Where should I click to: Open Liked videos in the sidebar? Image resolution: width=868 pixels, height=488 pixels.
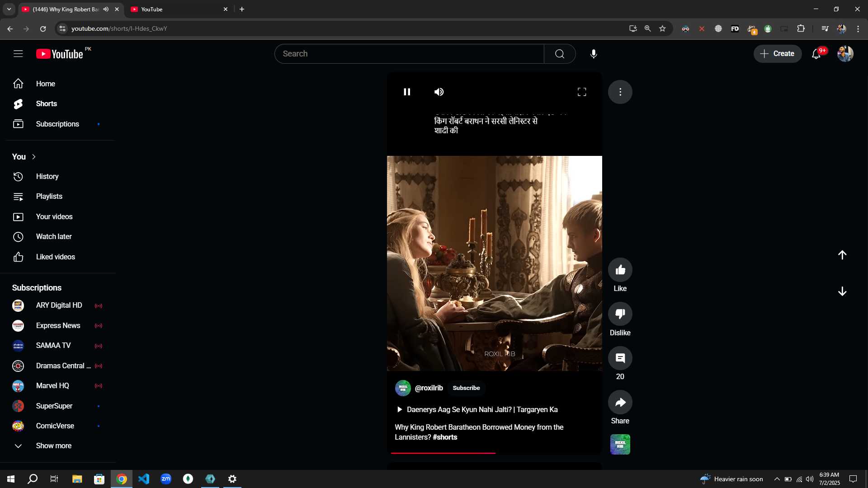(58, 257)
